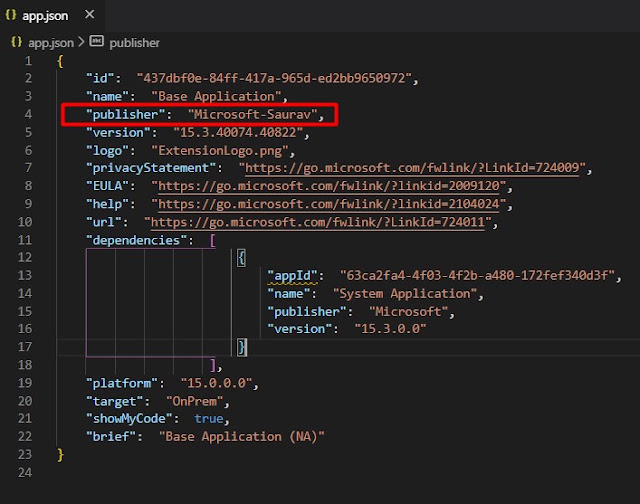Screen dimensions: 640x504
Task: Click the "name" key on line 3
Action: [107, 96]
